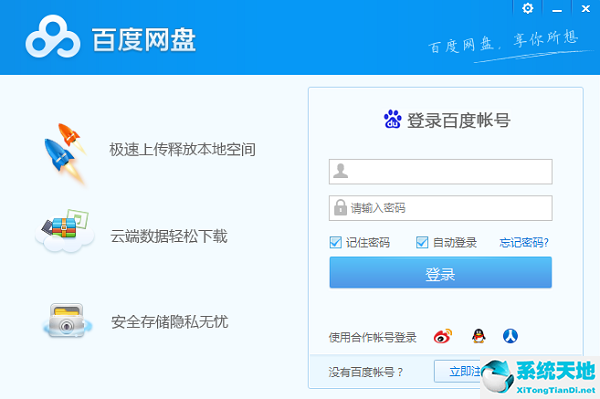Log in with Renren icon
The image size is (600, 399).
(x=510, y=336)
